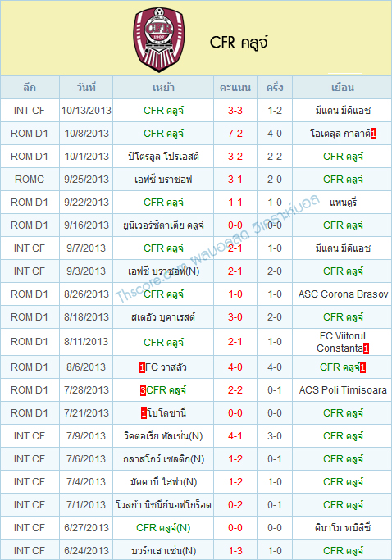Select home team โบโตซานี

(x=166, y=413)
